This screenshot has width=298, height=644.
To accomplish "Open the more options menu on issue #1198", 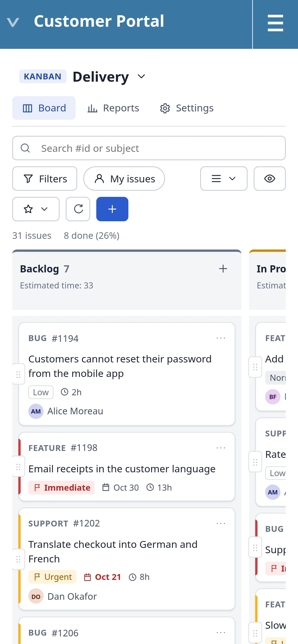I will (221, 448).
